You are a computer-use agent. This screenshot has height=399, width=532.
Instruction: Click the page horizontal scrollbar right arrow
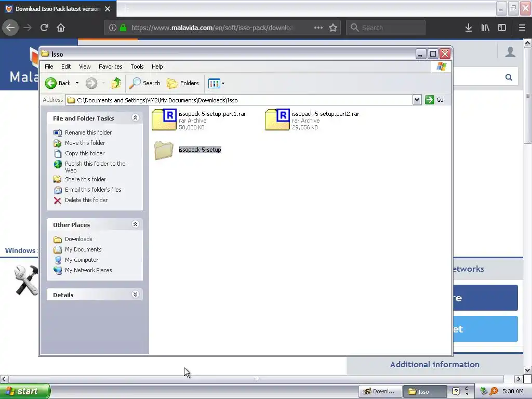tap(518, 379)
